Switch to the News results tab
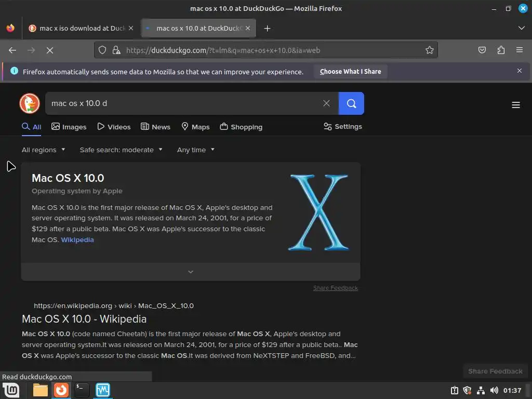 click(x=155, y=127)
